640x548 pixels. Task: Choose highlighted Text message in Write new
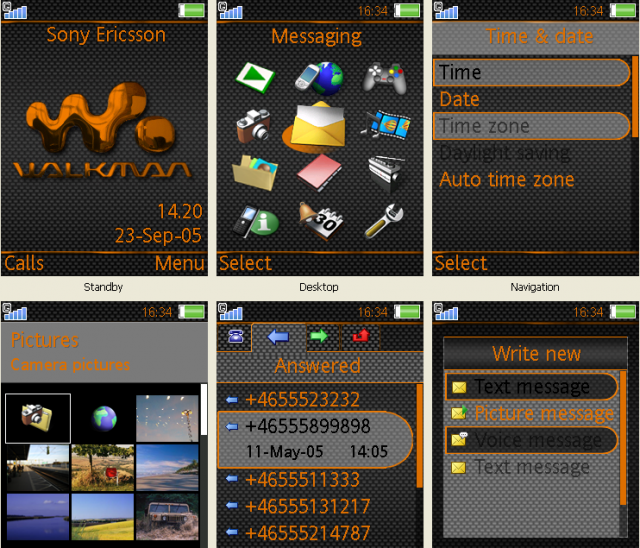coord(532,386)
